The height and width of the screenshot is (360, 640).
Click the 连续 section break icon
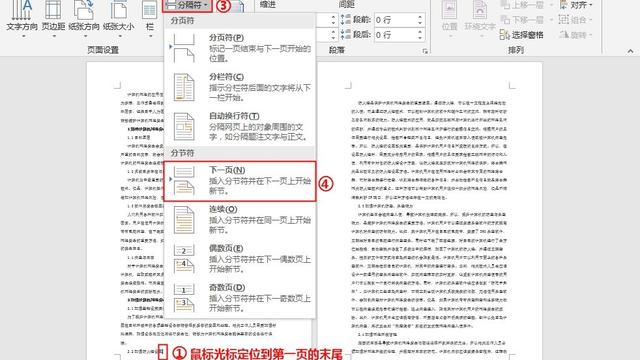pyautogui.click(x=184, y=220)
